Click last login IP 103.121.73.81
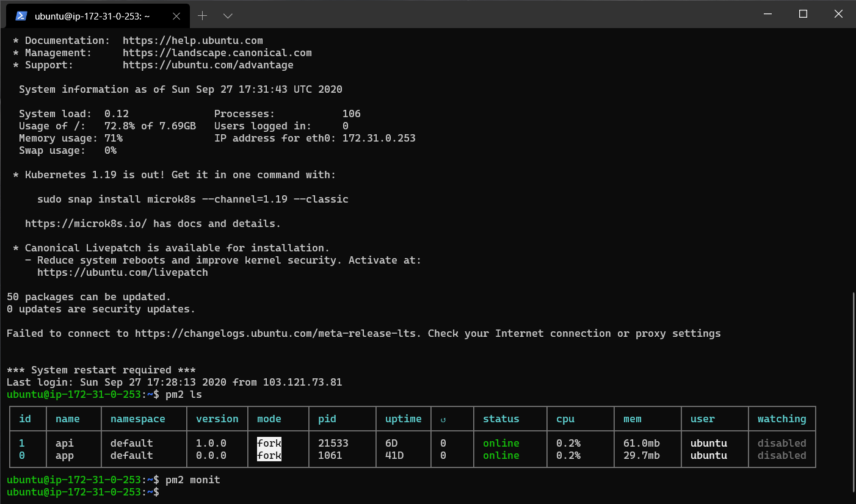Viewport: 856px width, 504px height. coord(303,383)
